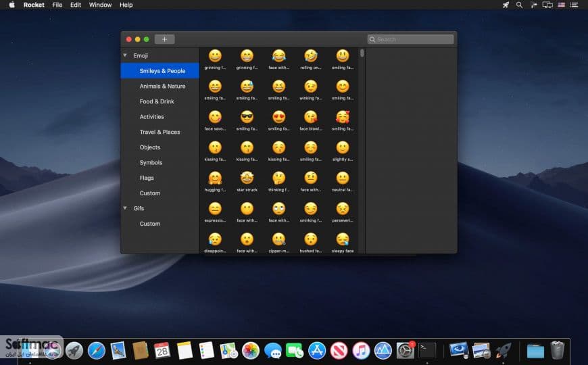Image resolution: width=588 pixels, height=365 pixels.
Task: Open the Apple menu
Action: [x=11, y=5]
